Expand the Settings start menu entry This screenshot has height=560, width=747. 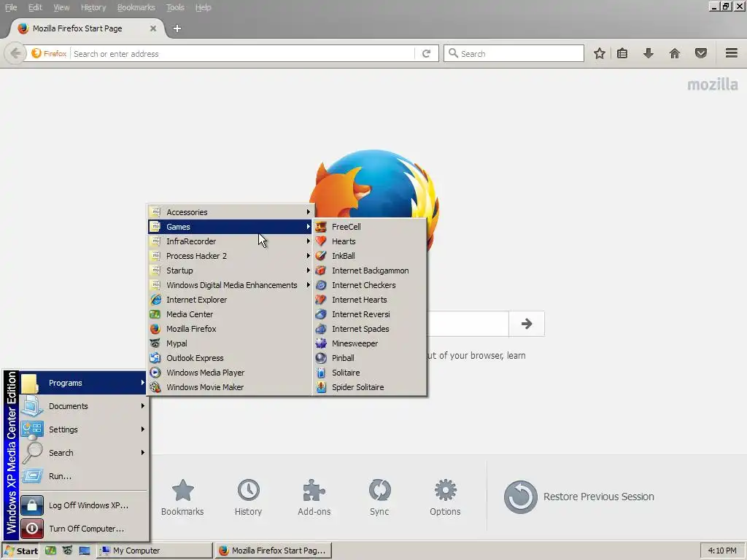point(83,429)
